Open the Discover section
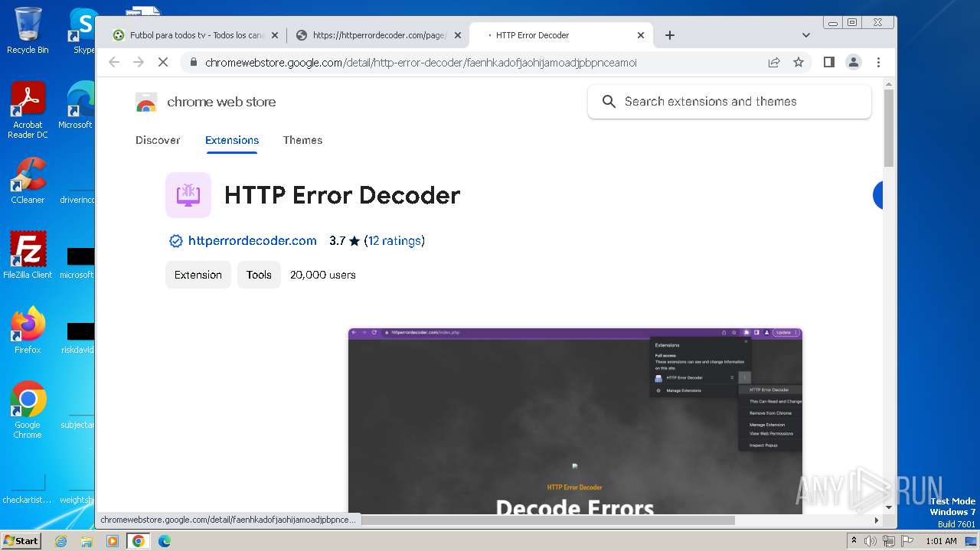 point(158,140)
